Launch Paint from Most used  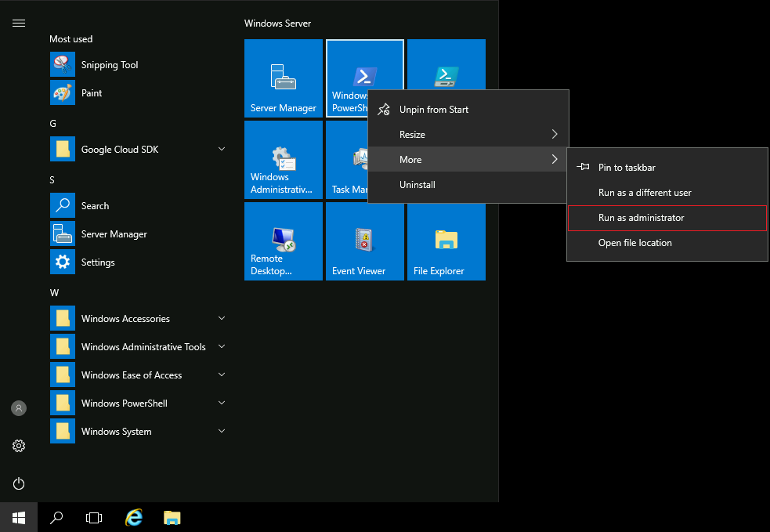(92, 92)
